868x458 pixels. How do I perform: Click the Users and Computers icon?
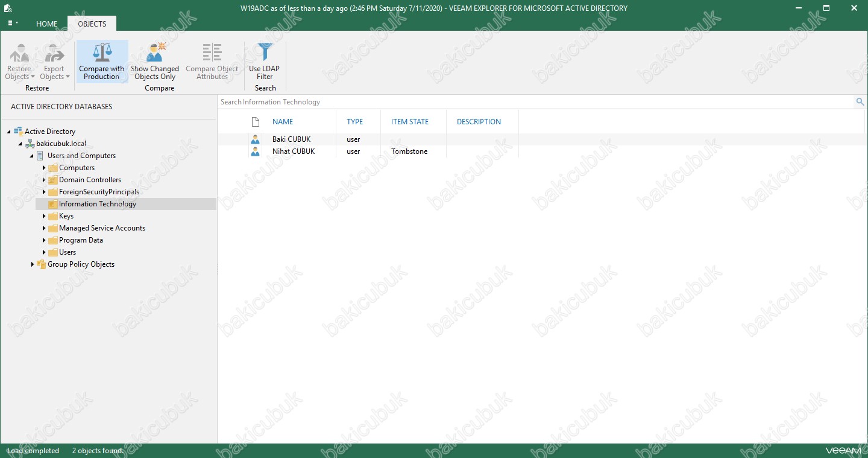point(41,156)
